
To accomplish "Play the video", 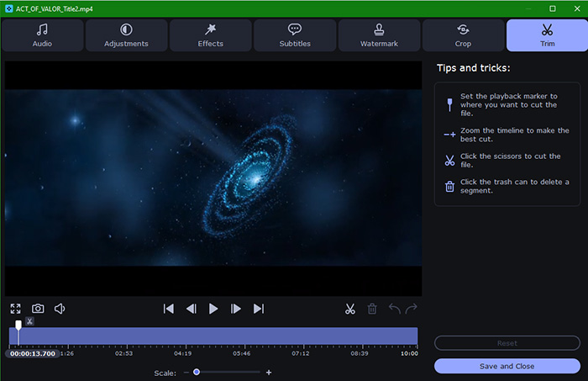I will (213, 309).
